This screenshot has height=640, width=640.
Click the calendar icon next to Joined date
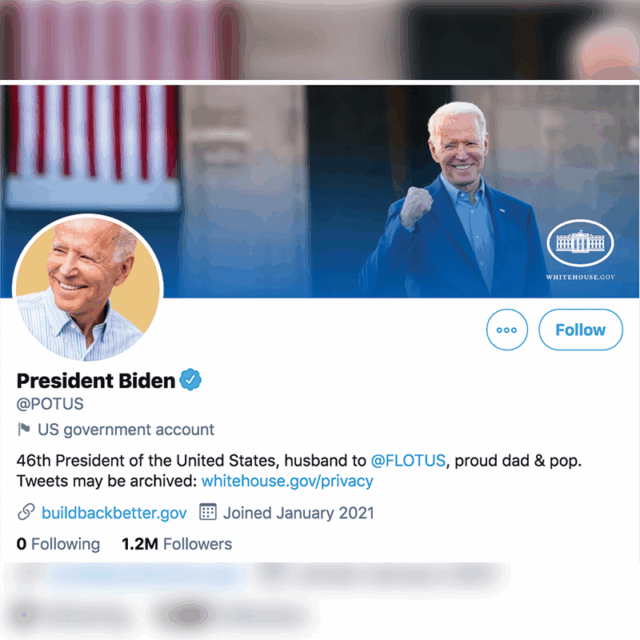(x=208, y=513)
